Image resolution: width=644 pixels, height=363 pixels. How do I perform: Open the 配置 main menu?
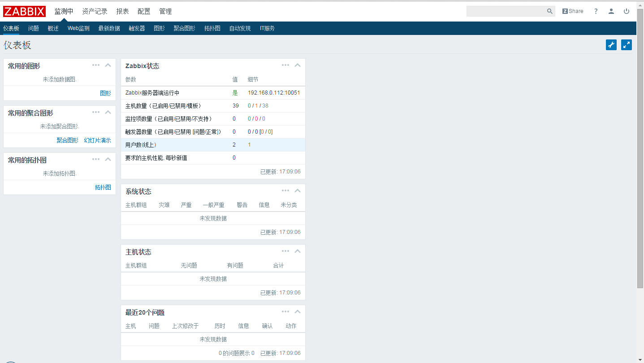coord(144,11)
